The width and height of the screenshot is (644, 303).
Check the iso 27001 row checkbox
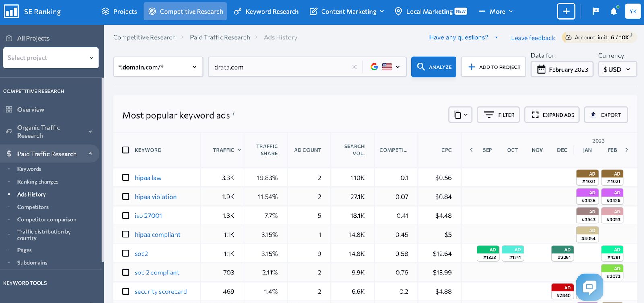click(x=126, y=215)
